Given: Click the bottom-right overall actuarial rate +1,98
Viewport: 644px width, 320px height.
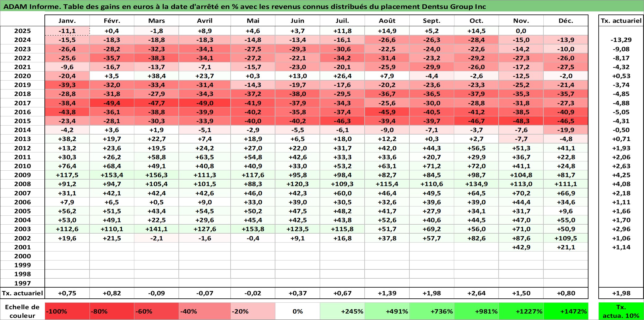Looking at the screenshot, I should [621, 293].
